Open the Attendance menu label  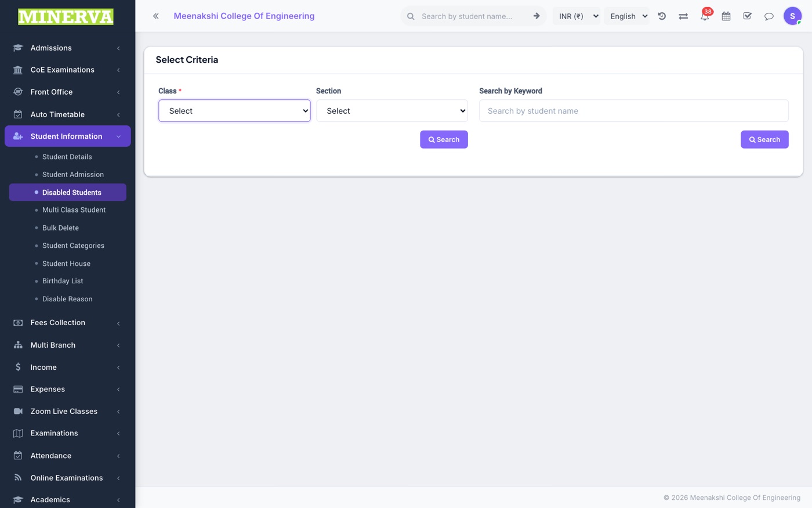click(x=51, y=456)
